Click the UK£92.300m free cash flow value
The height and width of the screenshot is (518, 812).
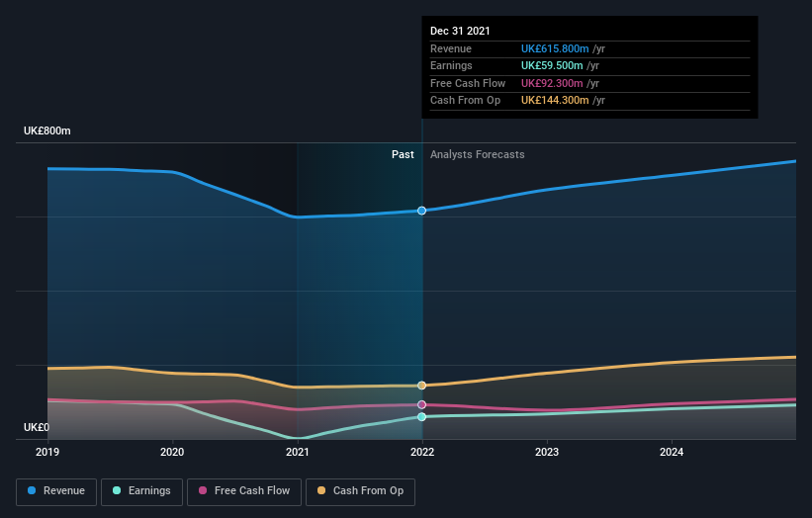[x=552, y=83]
